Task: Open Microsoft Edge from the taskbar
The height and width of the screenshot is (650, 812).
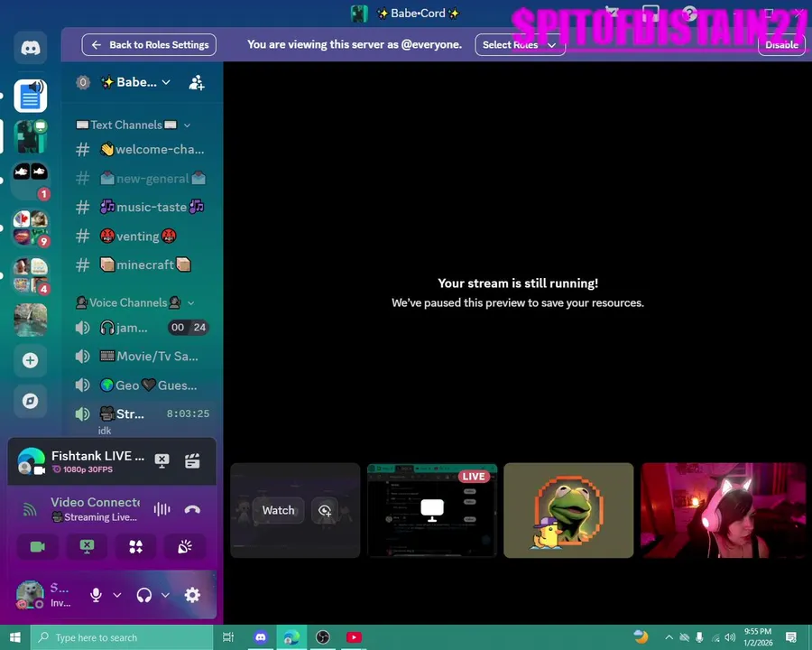Action: [x=291, y=637]
